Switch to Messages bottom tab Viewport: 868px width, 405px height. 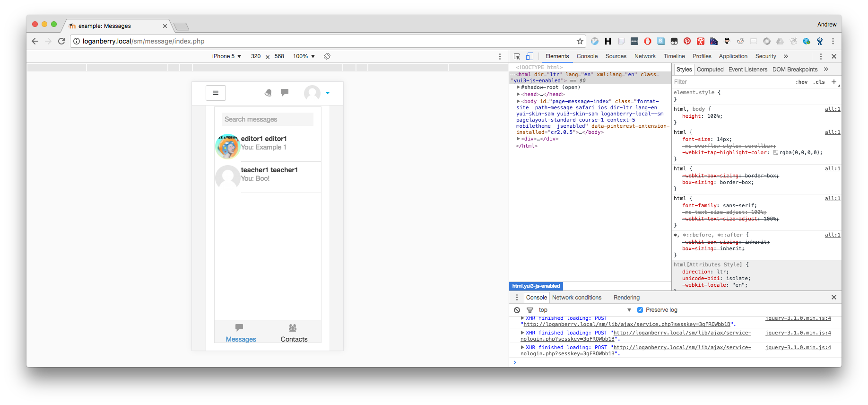241,333
